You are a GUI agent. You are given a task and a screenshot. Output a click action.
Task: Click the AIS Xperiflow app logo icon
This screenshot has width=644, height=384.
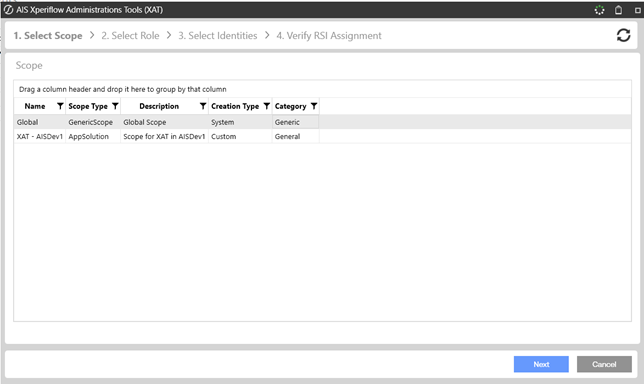click(8, 10)
